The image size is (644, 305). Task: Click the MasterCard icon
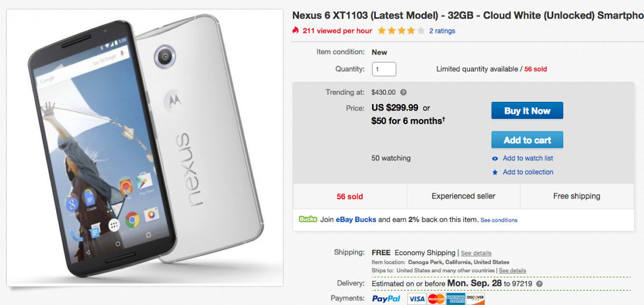(436, 299)
